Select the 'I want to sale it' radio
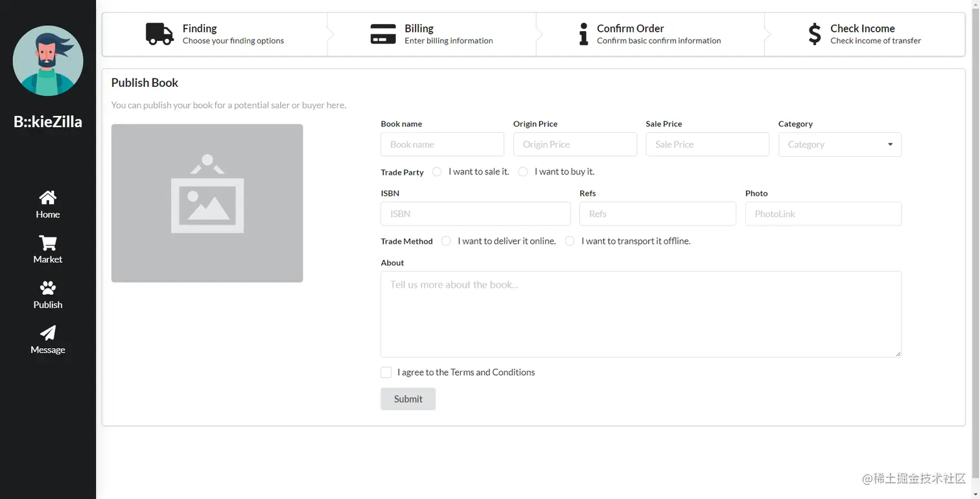Screen dimensions: 980x499 [x=437, y=172]
